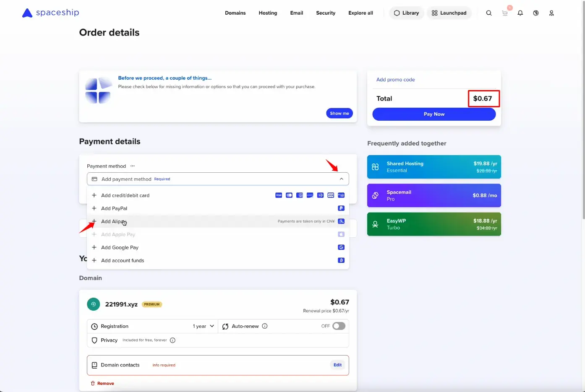Click the $0.67 total amount
Viewport: 585px width, 392px height.
[483, 99]
